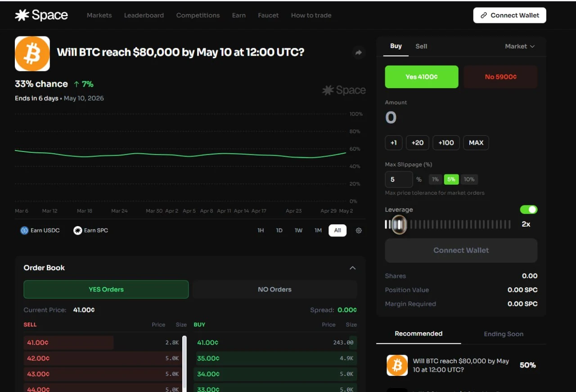Screen dimensions: 576x392
Task: Click the market title about BTC reaching $80,000
Action: pos(180,52)
